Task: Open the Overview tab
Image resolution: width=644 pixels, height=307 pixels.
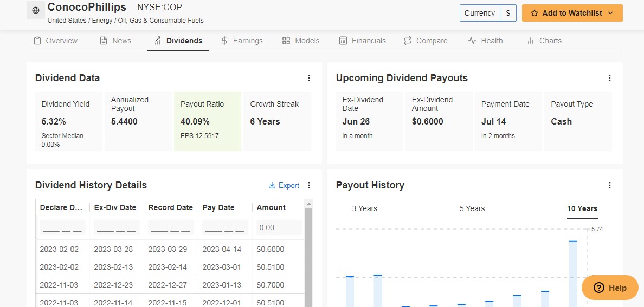Action: tap(55, 41)
